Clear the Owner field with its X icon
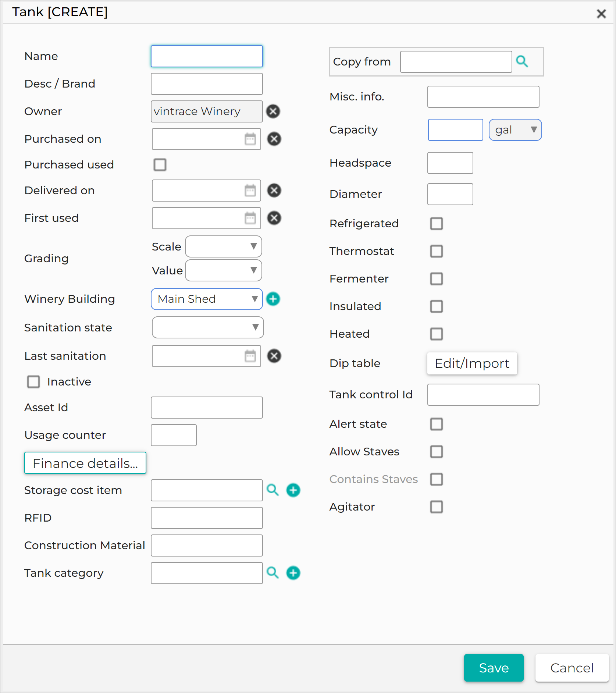This screenshot has height=693, width=616. 273,111
